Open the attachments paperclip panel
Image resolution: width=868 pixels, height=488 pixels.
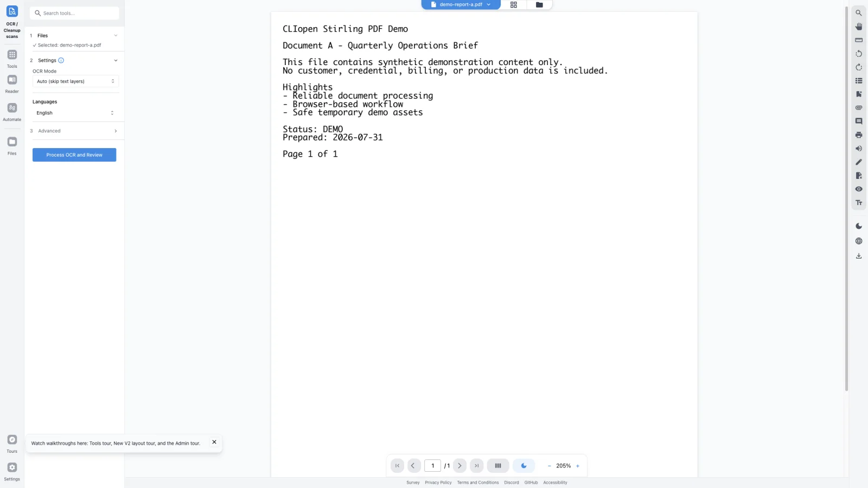(x=859, y=108)
